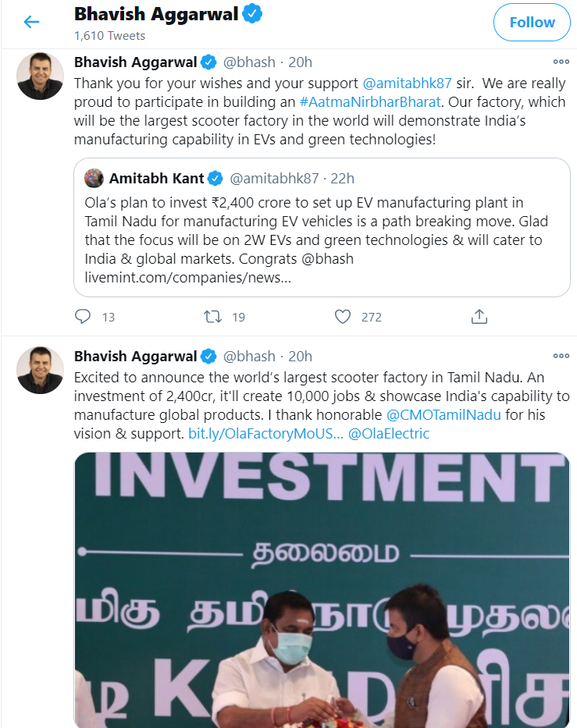Viewport: 577px width, 728px height.
Task: Retweet the first tweet
Action: [x=213, y=317]
